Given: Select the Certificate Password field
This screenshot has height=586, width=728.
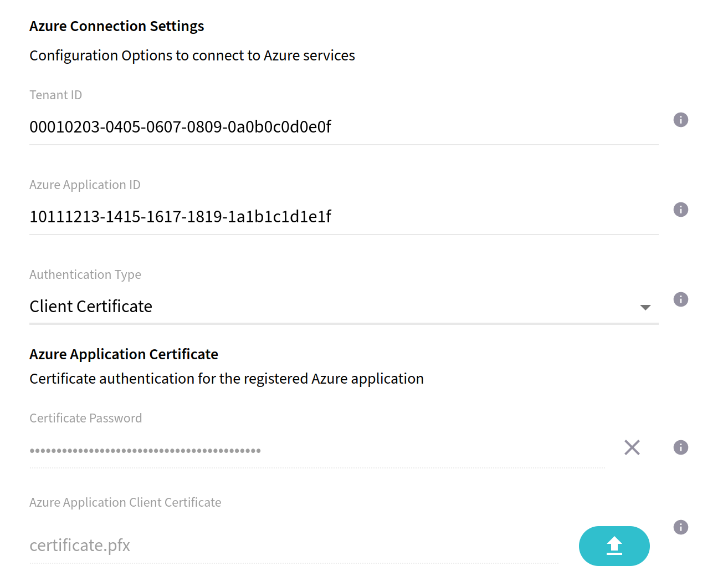Looking at the screenshot, I should click(x=316, y=450).
